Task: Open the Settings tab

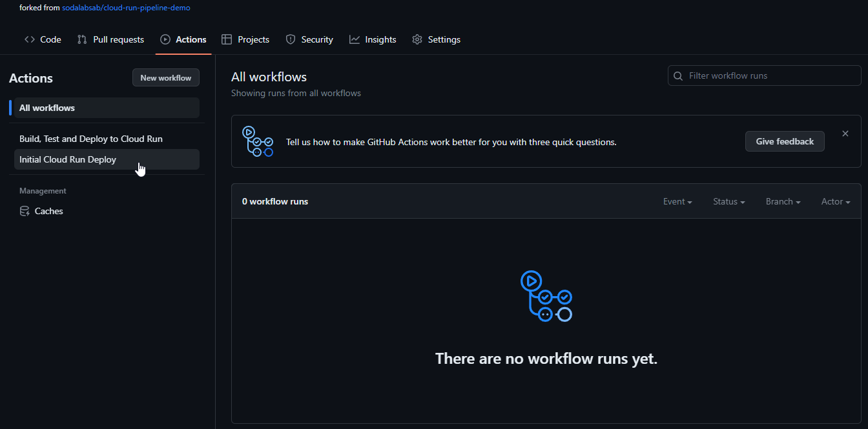Action: tap(437, 39)
